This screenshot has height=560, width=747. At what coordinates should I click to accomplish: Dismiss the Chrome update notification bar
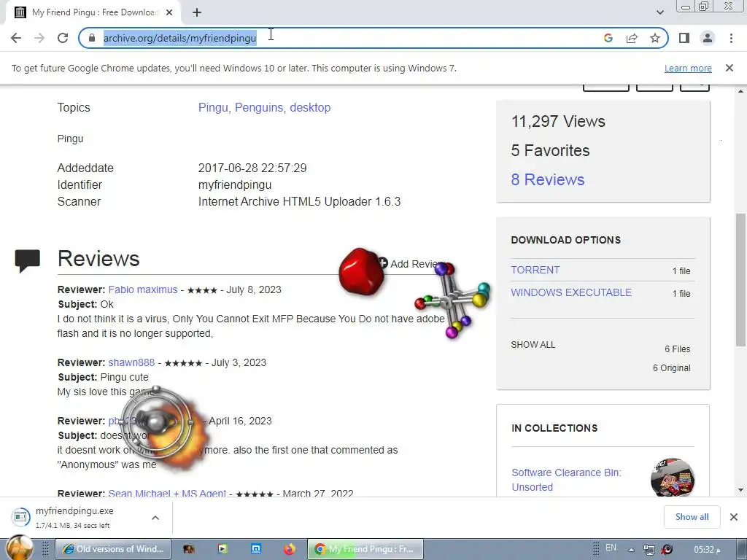tap(729, 68)
